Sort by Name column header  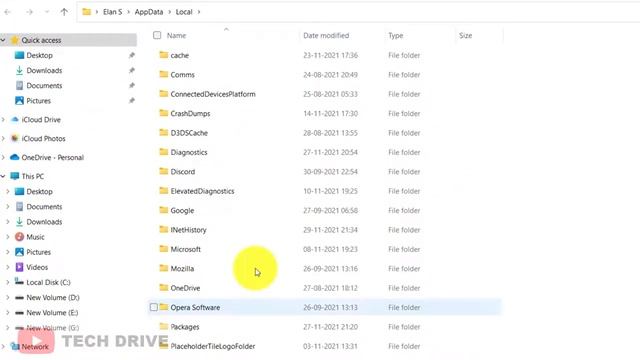pyautogui.click(x=176, y=36)
